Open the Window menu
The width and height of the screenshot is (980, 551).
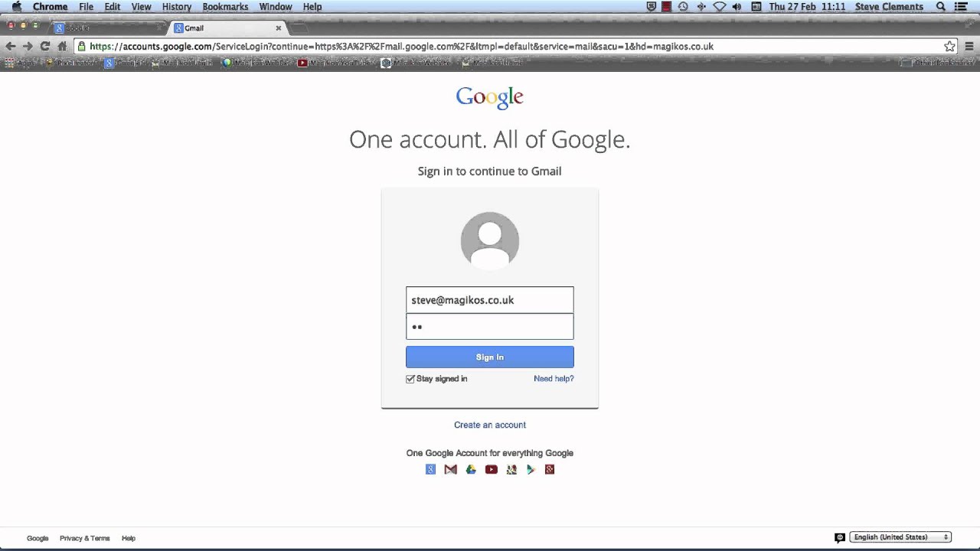276,7
